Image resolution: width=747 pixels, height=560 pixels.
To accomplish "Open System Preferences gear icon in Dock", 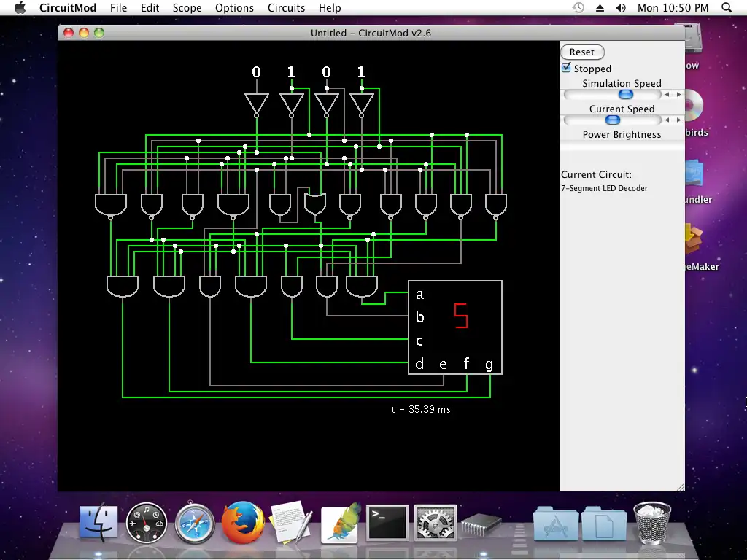I will click(436, 522).
